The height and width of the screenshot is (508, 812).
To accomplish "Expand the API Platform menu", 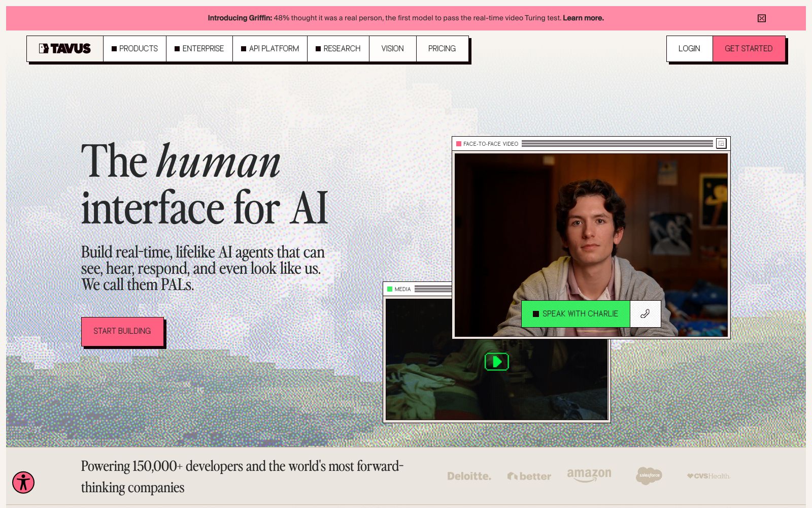I will [270, 49].
